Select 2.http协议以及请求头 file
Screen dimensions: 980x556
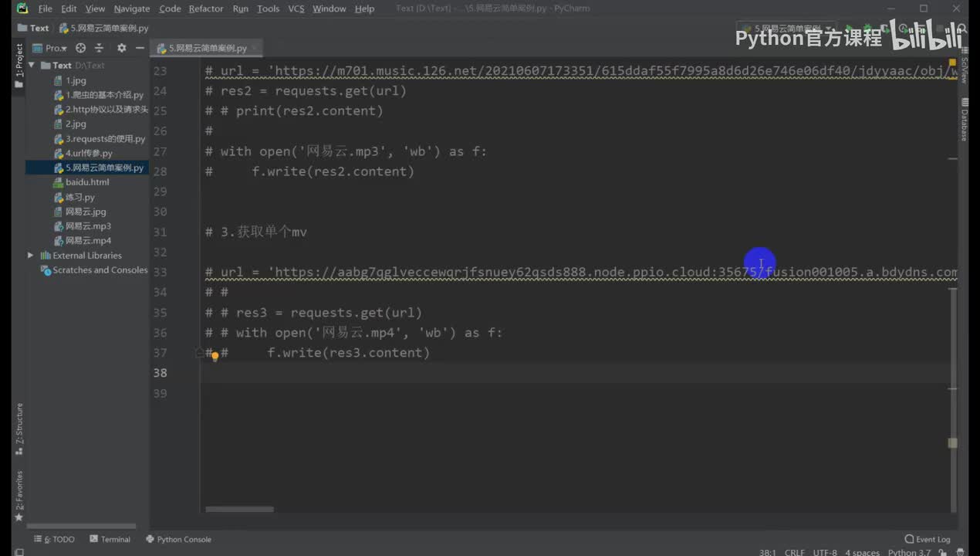101,110
